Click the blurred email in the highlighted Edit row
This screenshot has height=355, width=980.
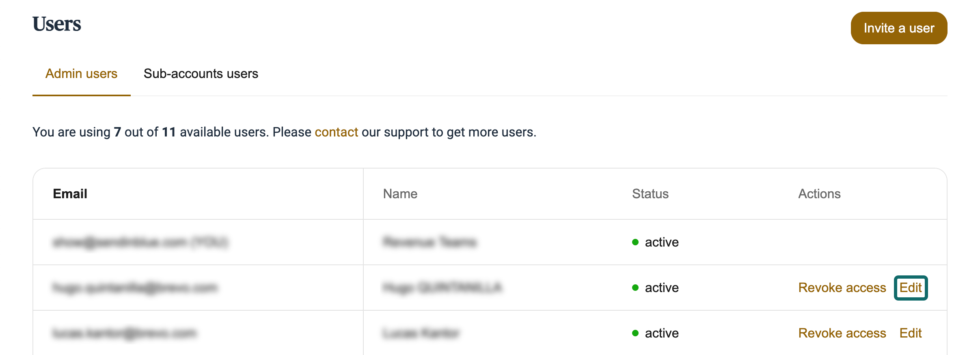[135, 288]
